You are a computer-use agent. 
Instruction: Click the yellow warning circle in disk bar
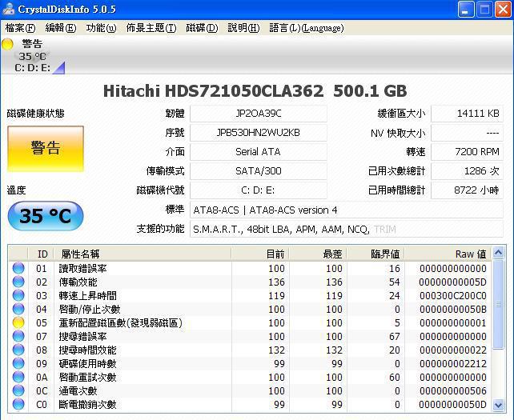click(7, 44)
